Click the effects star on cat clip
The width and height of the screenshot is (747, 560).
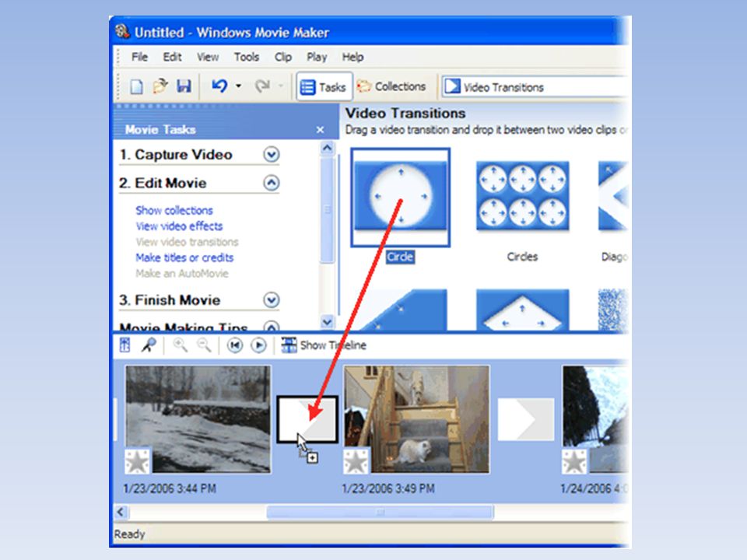pos(356,461)
